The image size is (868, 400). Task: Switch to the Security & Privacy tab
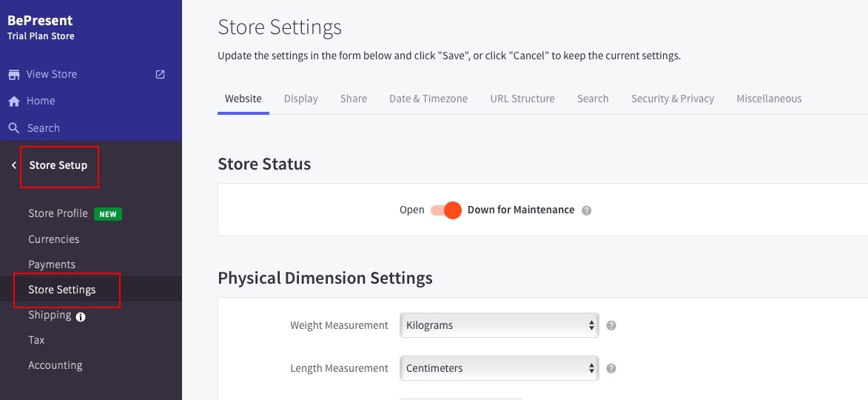click(x=672, y=99)
